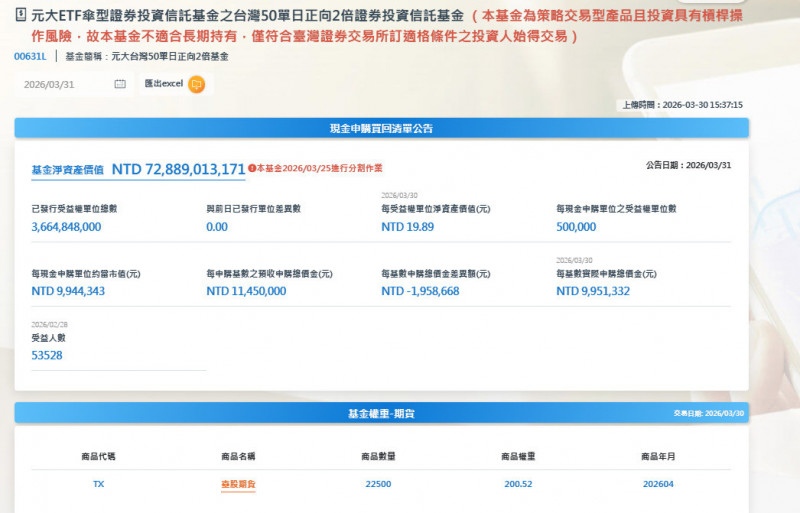Click market value NTD 9,944,343
This screenshot has width=800, height=513.
(68, 291)
